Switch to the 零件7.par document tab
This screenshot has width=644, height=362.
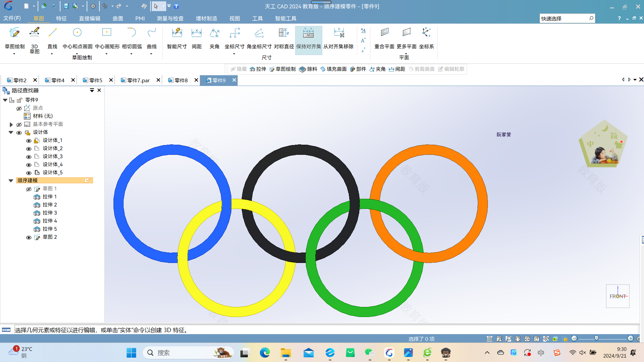[x=138, y=80]
